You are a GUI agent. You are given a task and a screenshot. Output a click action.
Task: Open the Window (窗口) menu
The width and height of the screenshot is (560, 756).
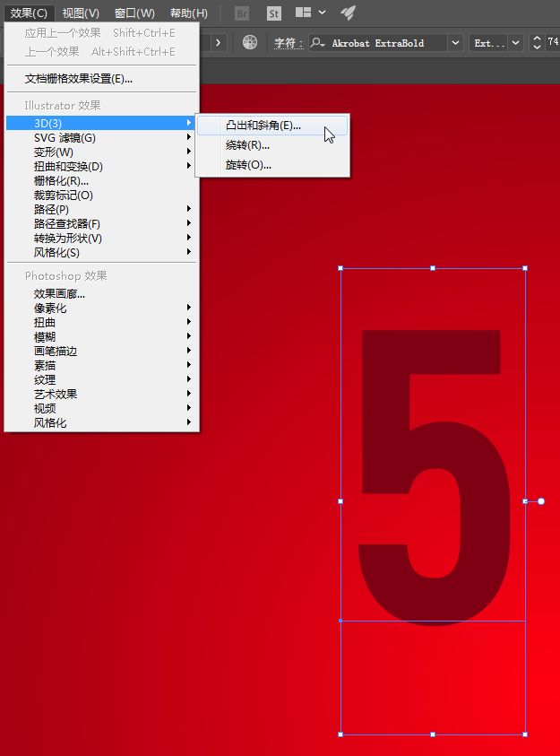pos(134,13)
